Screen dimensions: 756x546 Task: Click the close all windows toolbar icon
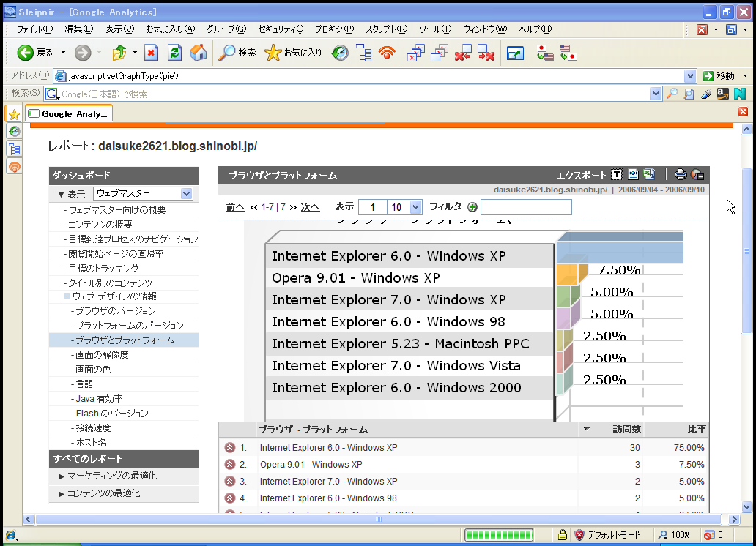coord(486,53)
